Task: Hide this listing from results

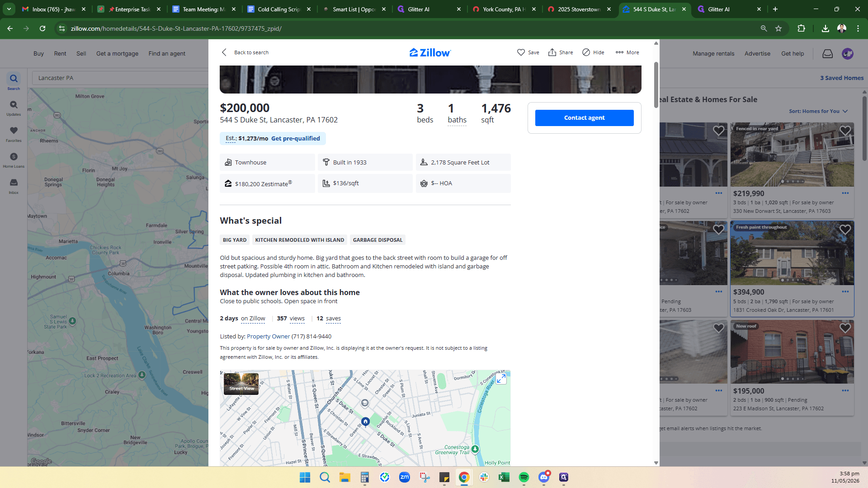Action: 593,52
